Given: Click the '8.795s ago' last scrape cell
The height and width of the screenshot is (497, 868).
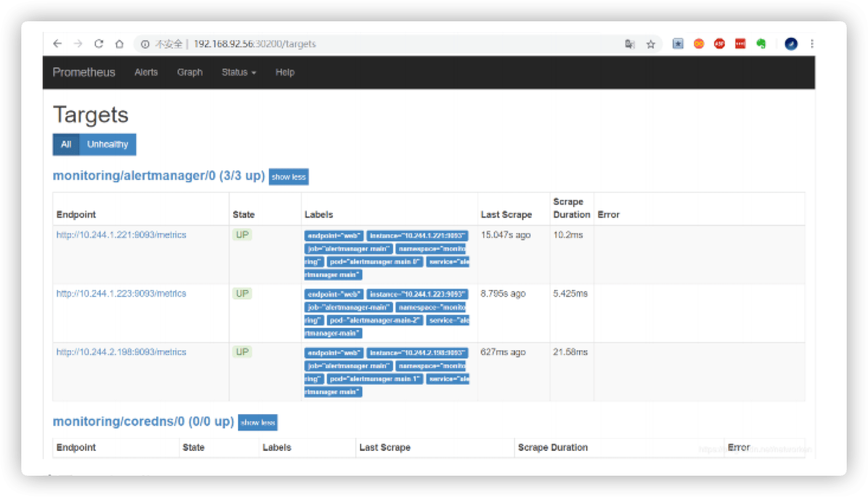Looking at the screenshot, I should 503,293.
